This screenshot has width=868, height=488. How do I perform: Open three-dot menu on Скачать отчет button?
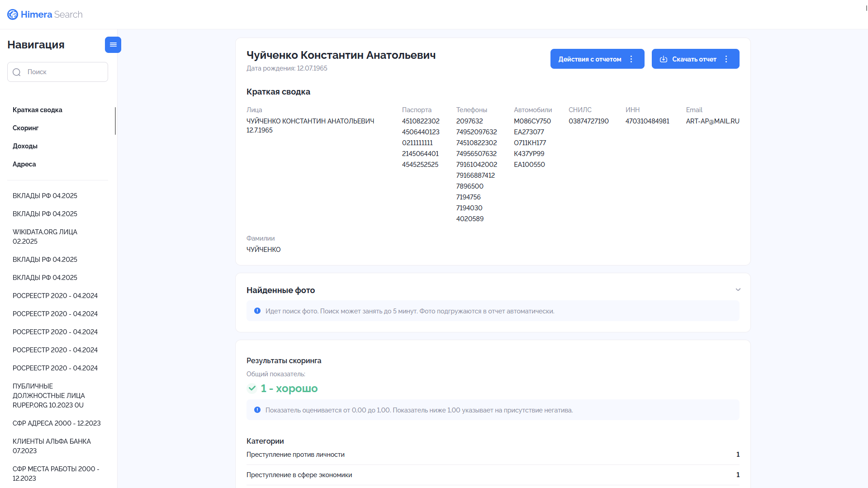(x=726, y=59)
